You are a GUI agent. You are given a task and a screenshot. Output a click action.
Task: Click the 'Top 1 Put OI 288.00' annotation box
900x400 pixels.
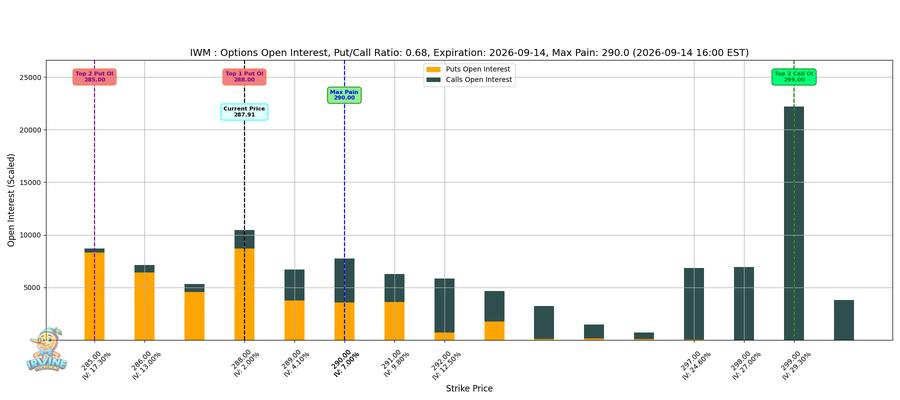click(x=245, y=77)
